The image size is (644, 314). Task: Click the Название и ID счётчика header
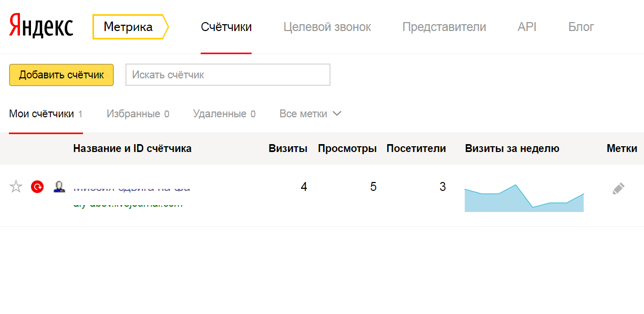[132, 148]
